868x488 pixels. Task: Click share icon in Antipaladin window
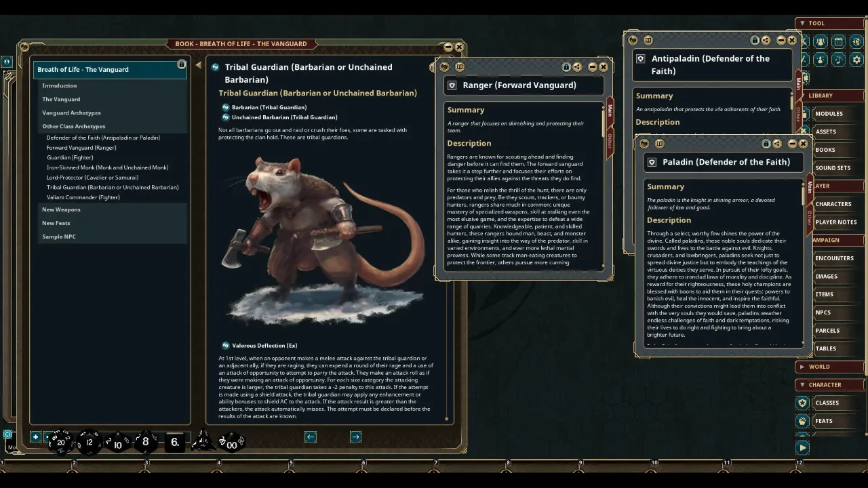coord(766,41)
